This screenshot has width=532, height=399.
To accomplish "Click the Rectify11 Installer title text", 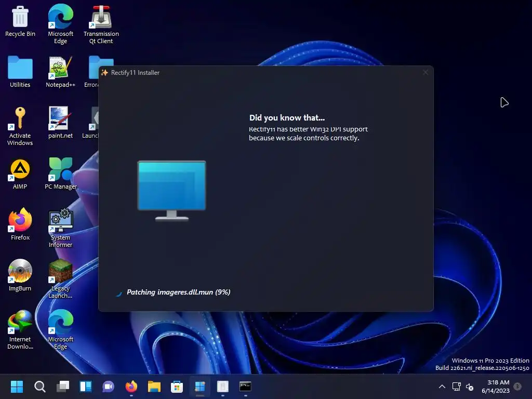I will click(x=135, y=73).
